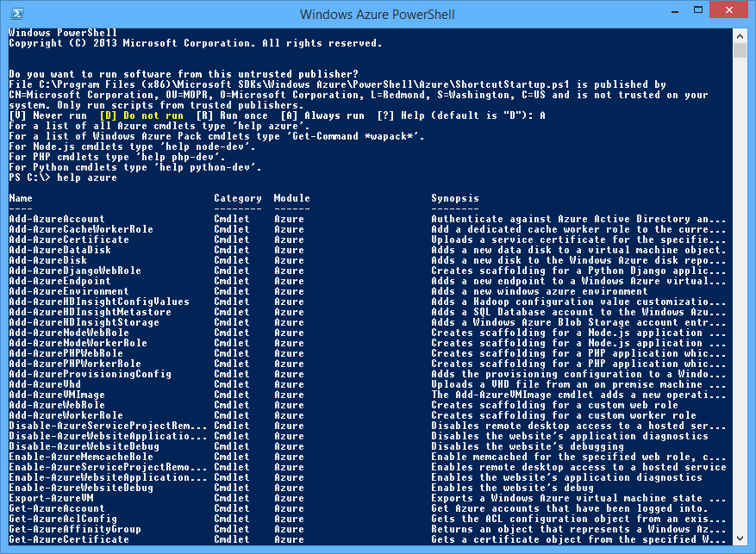Open the PowerShell system menu icon

click(x=14, y=13)
